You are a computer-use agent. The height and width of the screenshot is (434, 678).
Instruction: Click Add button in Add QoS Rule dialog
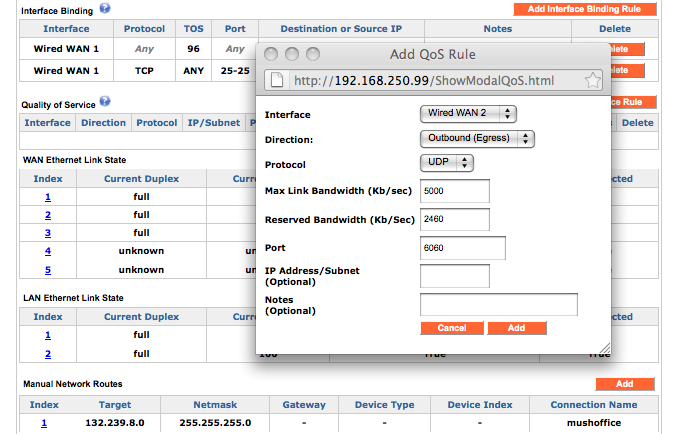(x=517, y=328)
